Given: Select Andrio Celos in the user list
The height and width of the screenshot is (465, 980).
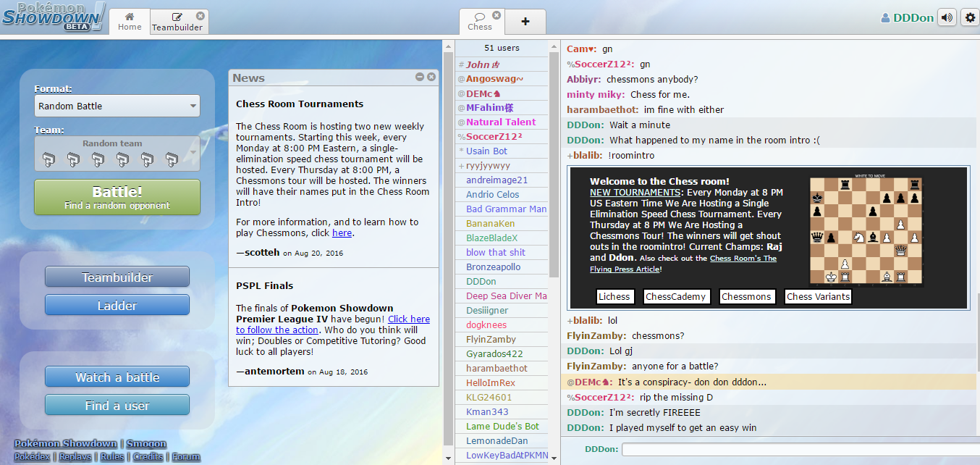Looking at the screenshot, I should point(502,195).
